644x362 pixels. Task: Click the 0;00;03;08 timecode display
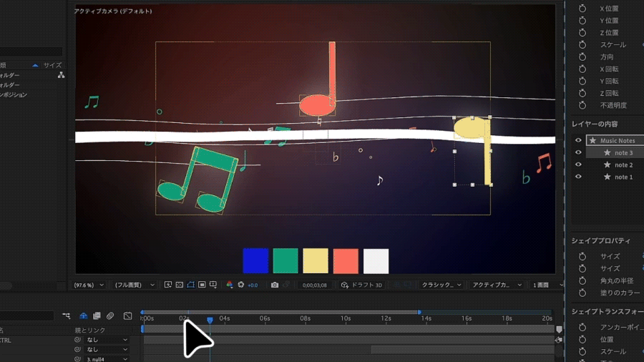[314, 285]
